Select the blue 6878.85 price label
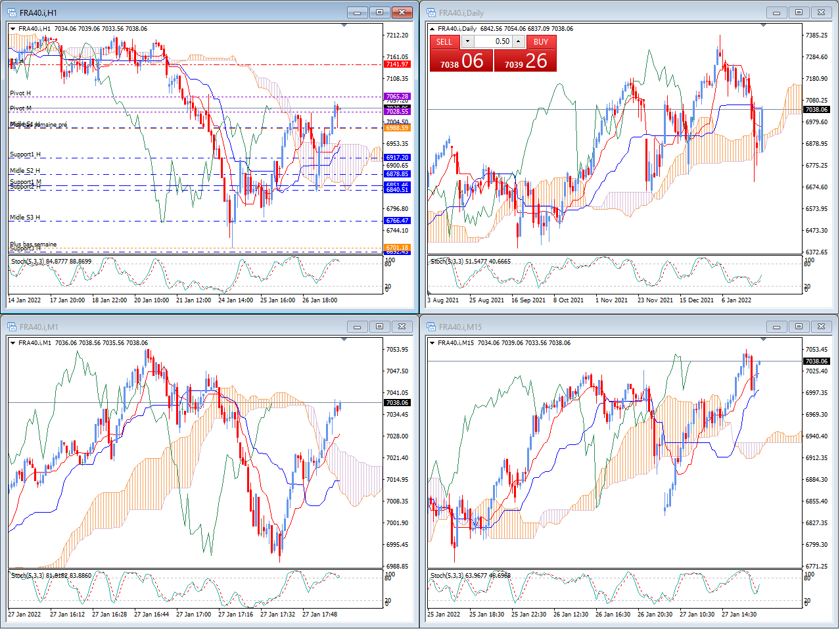 (397, 174)
